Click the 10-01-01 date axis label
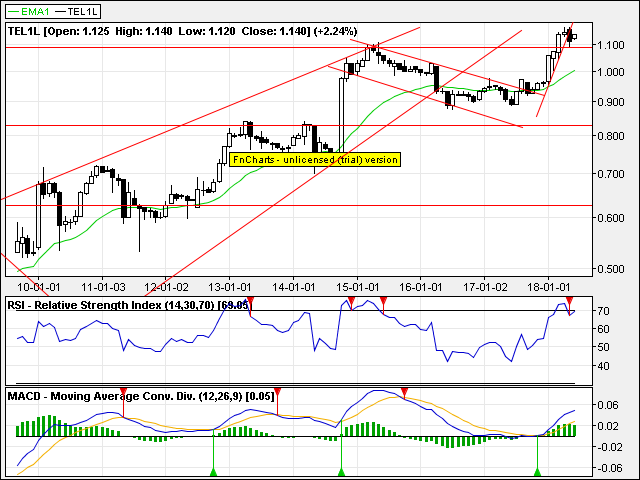The width and height of the screenshot is (640, 480). click(39, 287)
